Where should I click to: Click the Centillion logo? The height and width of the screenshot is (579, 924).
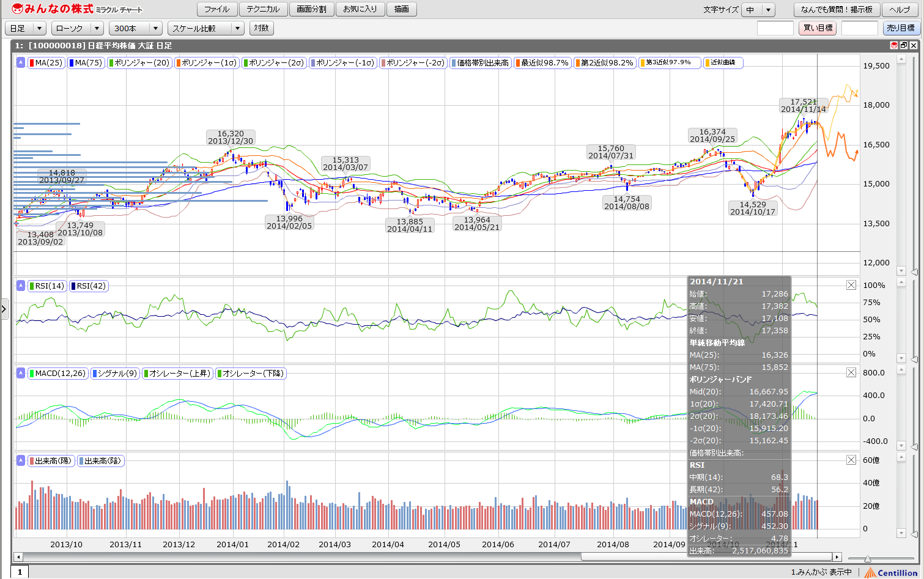click(x=891, y=572)
